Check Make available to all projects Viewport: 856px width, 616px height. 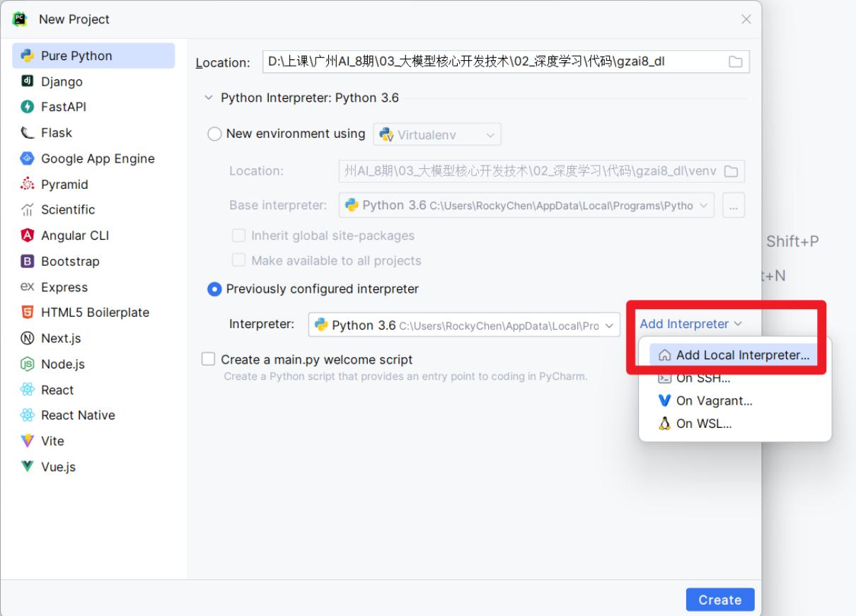(x=238, y=260)
